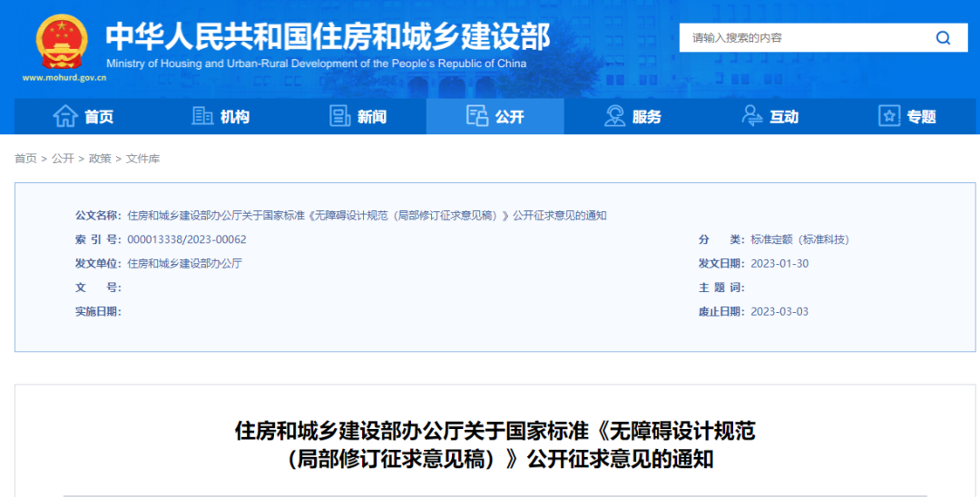Open the 新闻 navigation tab
The image size is (980, 497).
coord(358,116)
